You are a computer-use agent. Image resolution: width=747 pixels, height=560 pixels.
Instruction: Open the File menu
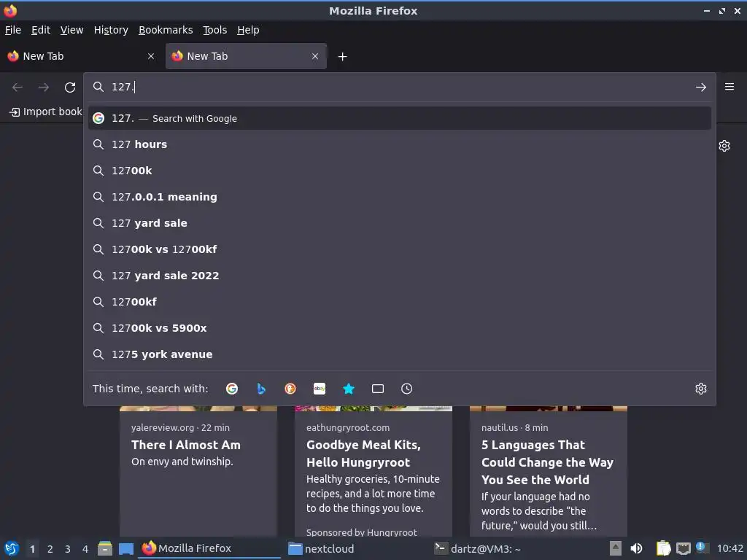point(13,30)
